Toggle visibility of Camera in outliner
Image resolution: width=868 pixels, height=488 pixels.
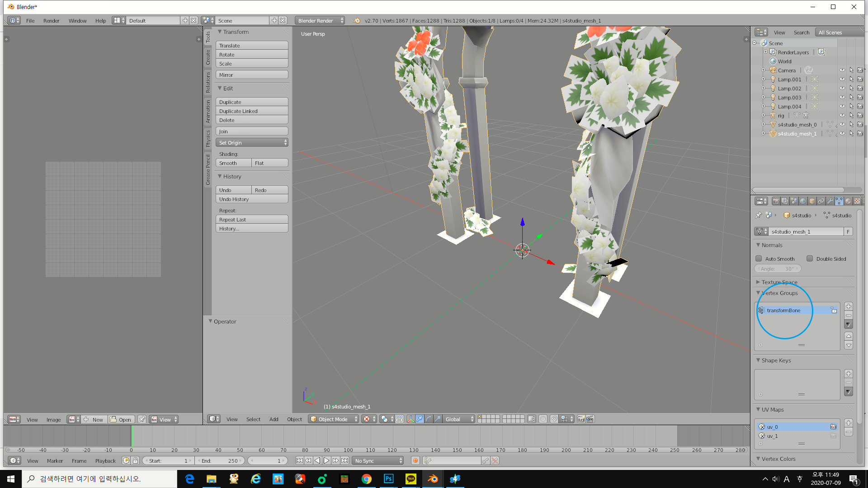(842, 70)
